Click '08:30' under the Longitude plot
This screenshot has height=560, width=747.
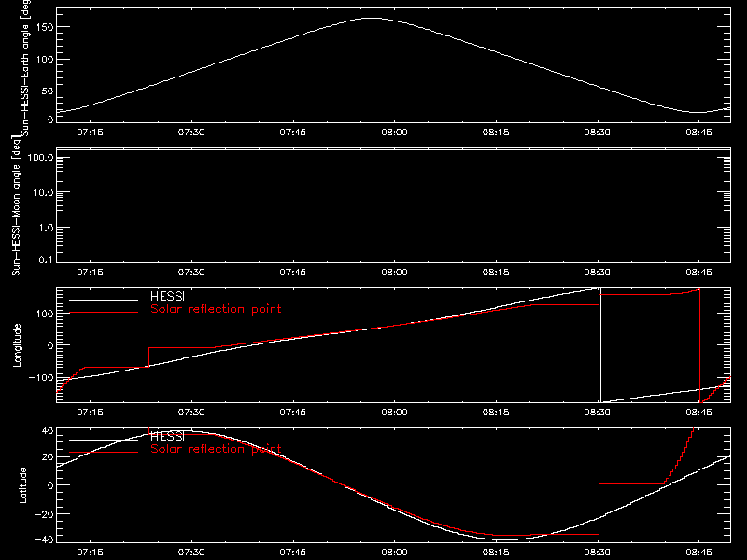tap(597, 413)
